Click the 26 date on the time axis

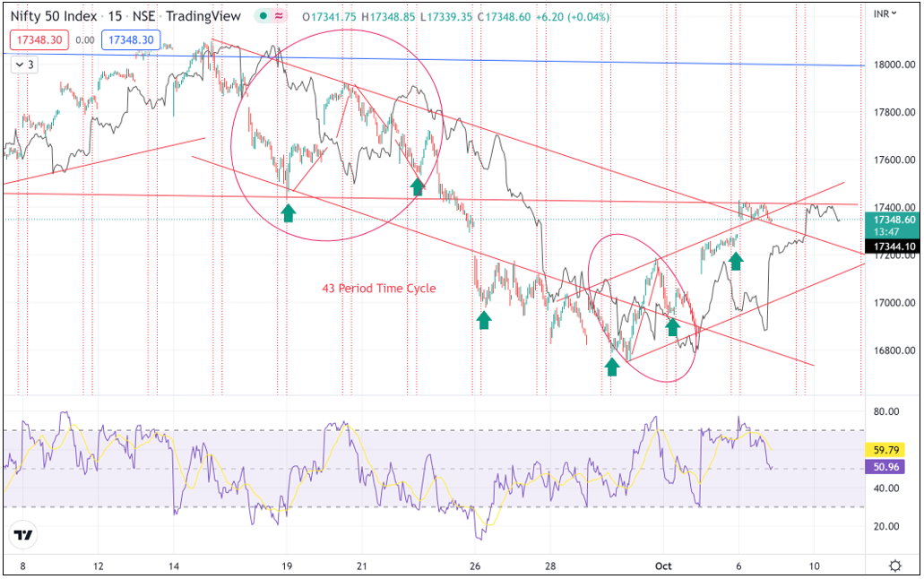coord(475,566)
